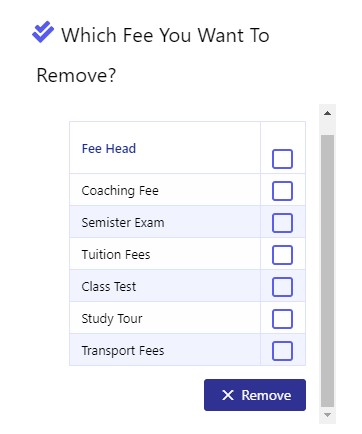The width and height of the screenshot is (362, 434).
Task: Click the Study Tour row label
Action: (x=112, y=319)
